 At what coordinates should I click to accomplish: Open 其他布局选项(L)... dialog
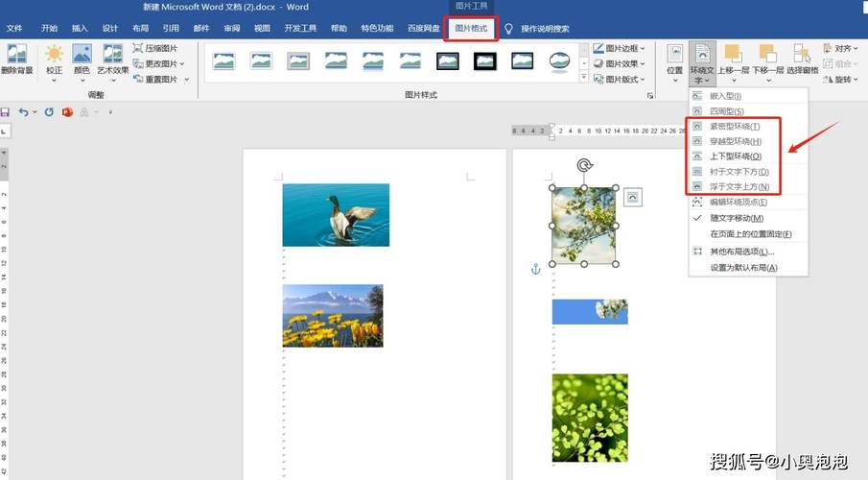748,252
